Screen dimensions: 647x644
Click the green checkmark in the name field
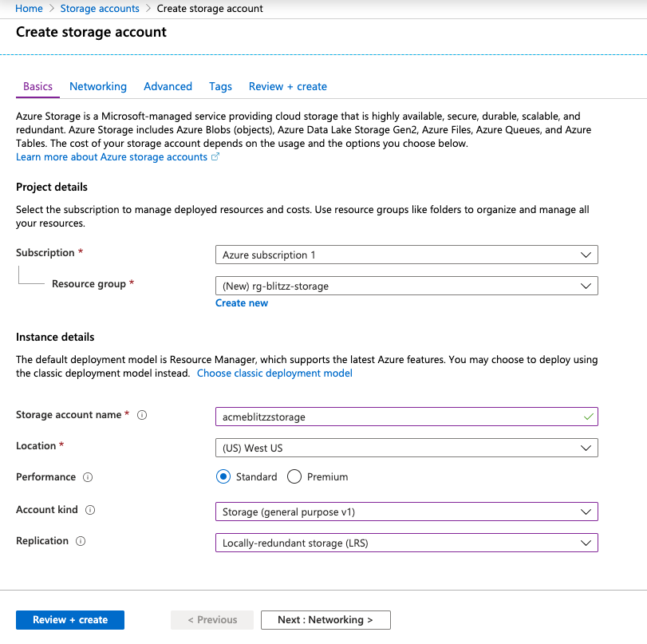589,417
